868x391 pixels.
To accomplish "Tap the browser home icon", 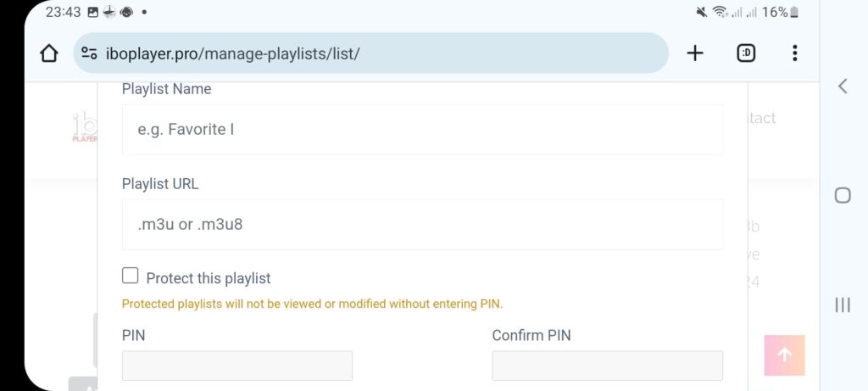I will pos(48,53).
